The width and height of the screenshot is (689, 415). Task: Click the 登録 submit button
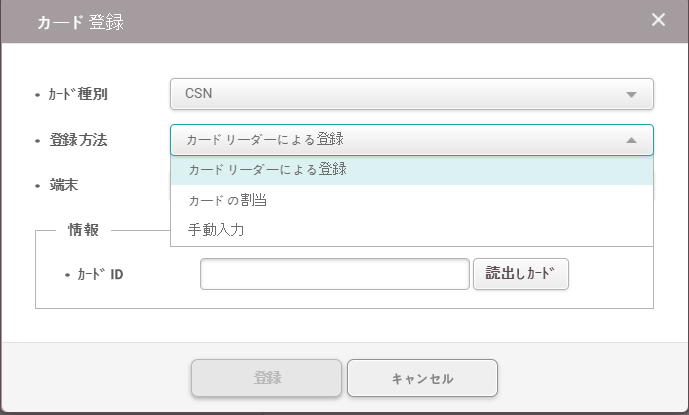(267, 378)
